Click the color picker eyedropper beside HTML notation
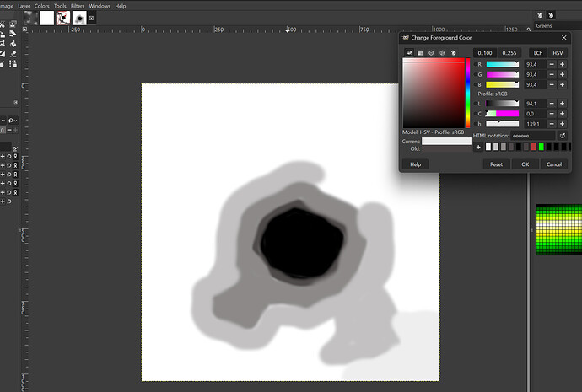Viewport: 582px width, 392px height. (563, 136)
